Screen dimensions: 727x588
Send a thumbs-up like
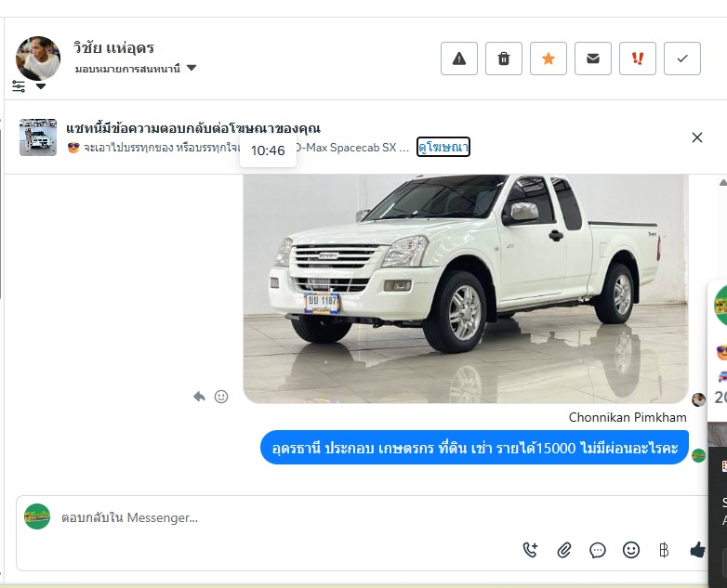[697, 550]
